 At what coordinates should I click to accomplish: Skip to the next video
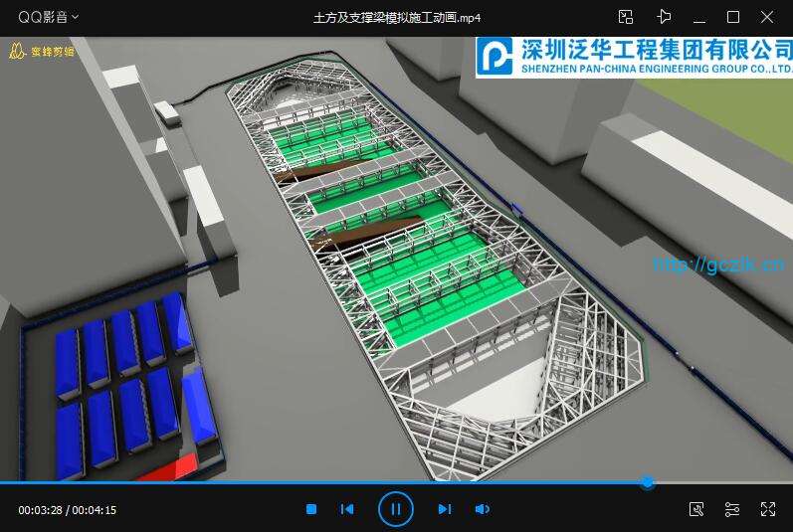click(444, 509)
